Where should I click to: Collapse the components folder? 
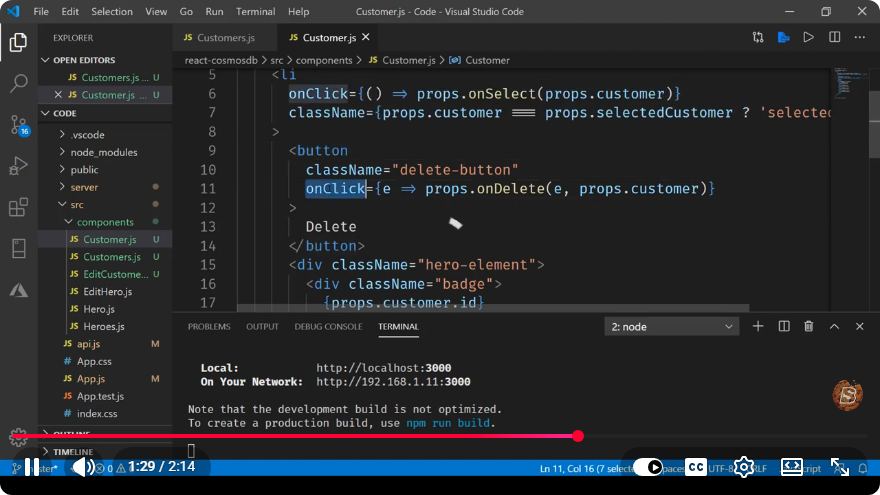pos(105,222)
